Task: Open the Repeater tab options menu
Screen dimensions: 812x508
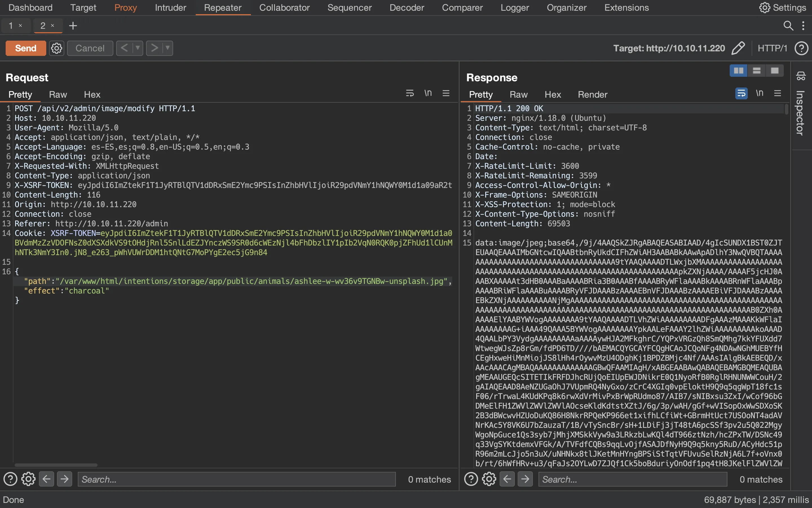Action: point(803,25)
